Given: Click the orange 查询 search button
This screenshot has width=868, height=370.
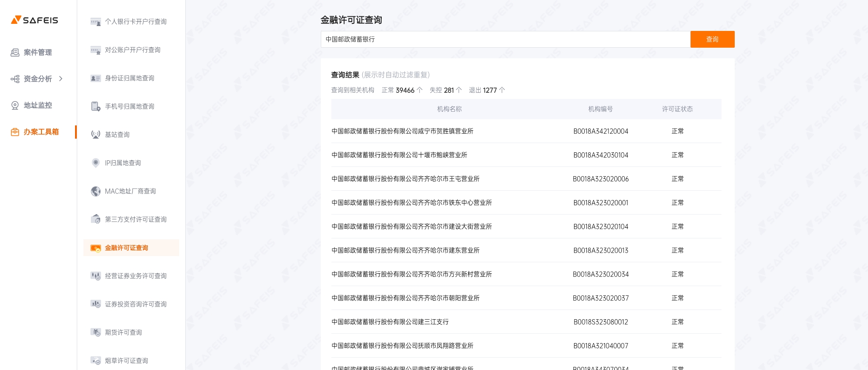Looking at the screenshot, I should (712, 39).
